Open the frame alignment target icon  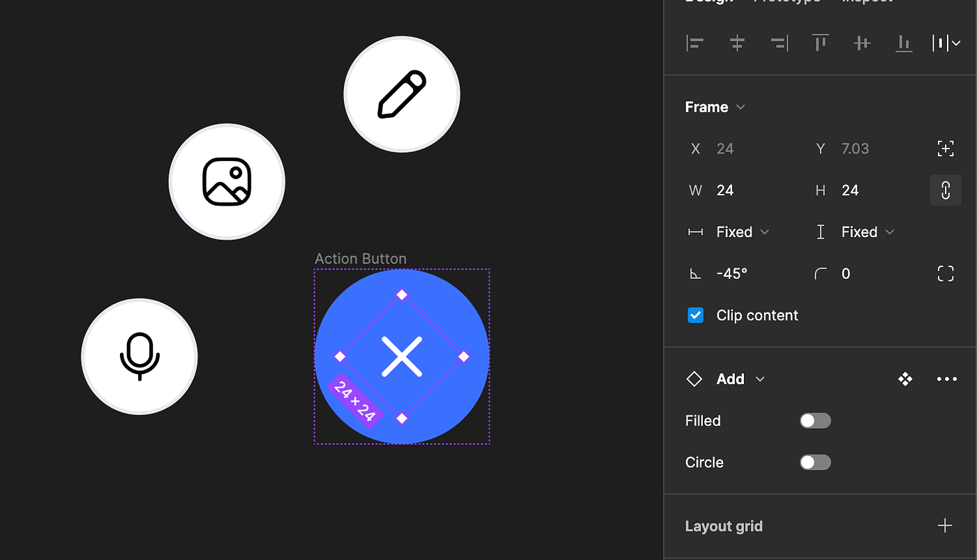(x=946, y=148)
